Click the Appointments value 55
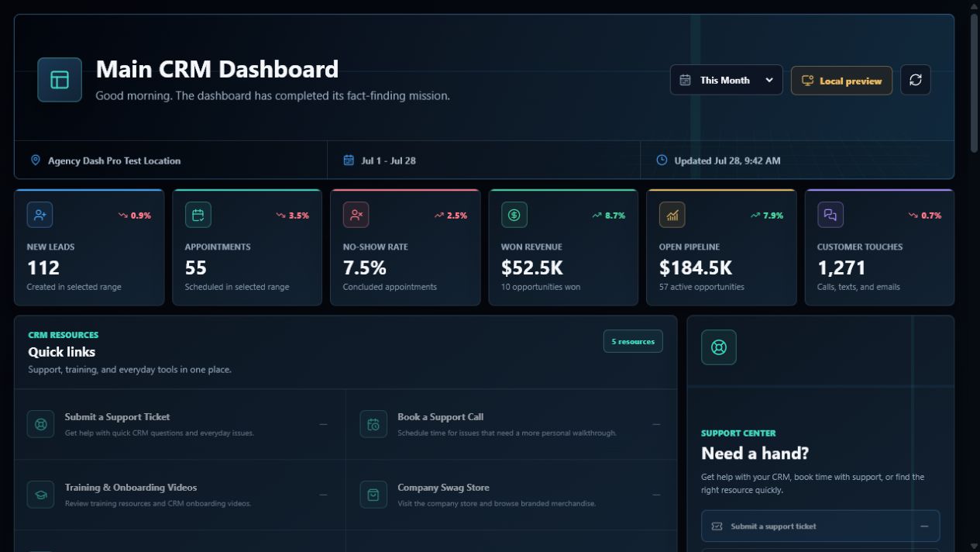Screen dimensions: 980x552 [x=196, y=267]
